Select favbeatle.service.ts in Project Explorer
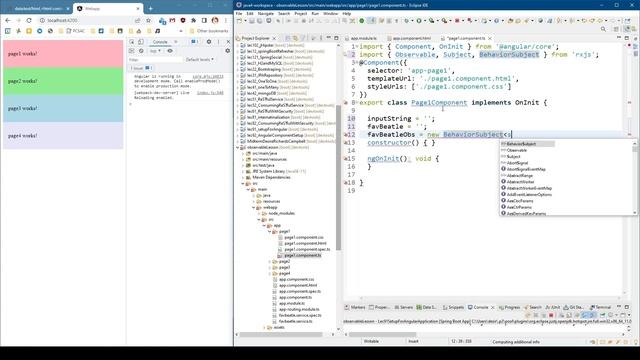This screenshot has width=640, height=360. point(296,321)
